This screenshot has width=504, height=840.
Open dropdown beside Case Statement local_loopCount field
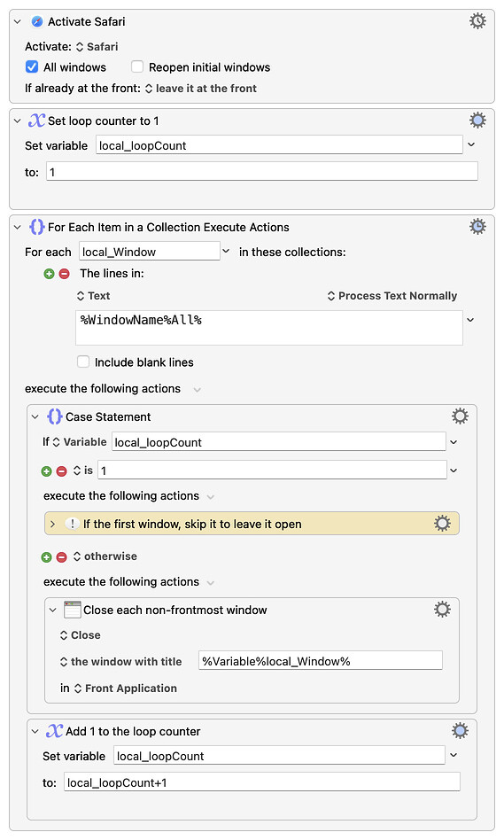pyautogui.click(x=454, y=442)
